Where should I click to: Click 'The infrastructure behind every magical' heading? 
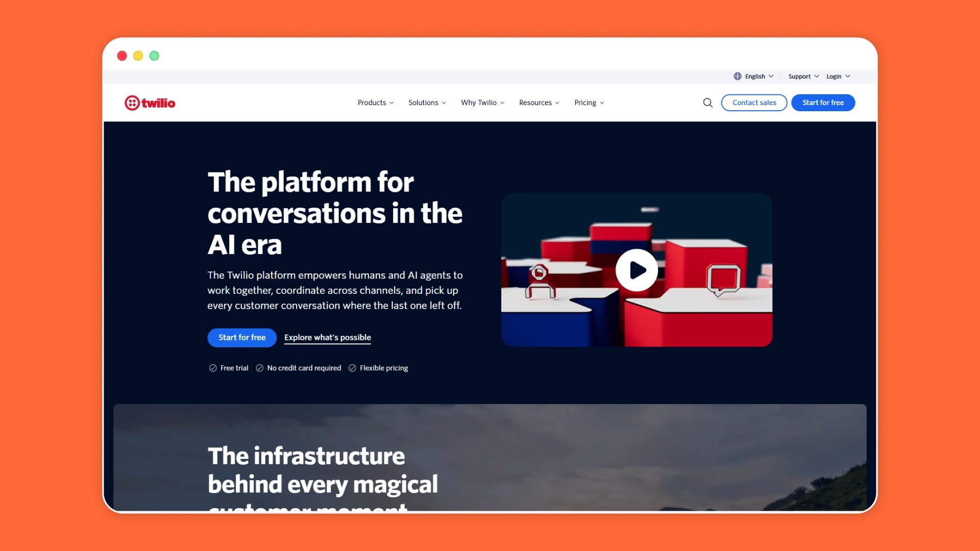[323, 478]
